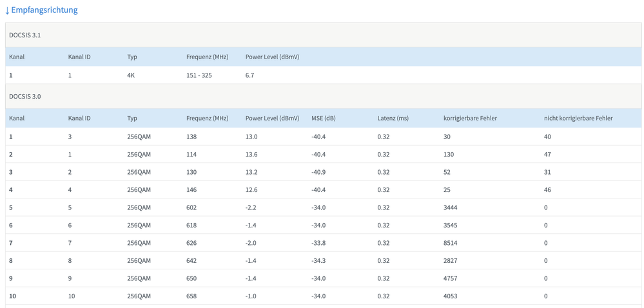644x308 pixels.
Task: Click the korrigierbare Fehler column header
Action: 470,119
